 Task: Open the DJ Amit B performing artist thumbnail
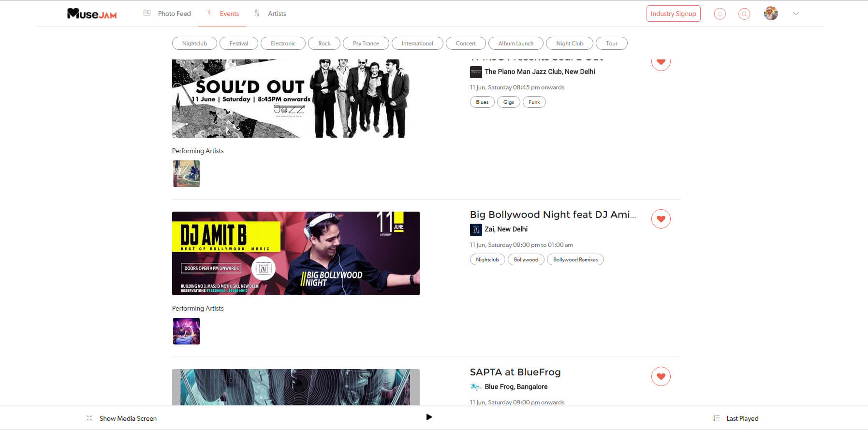(x=186, y=331)
